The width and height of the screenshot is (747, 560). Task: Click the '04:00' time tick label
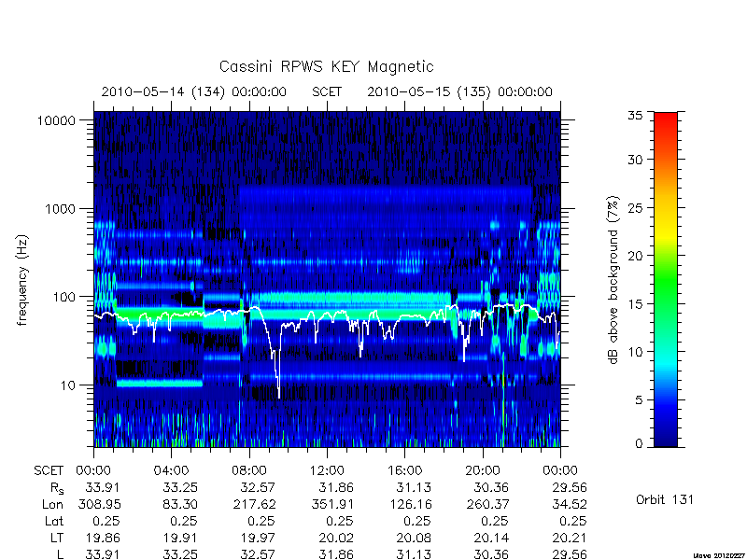[x=171, y=471]
